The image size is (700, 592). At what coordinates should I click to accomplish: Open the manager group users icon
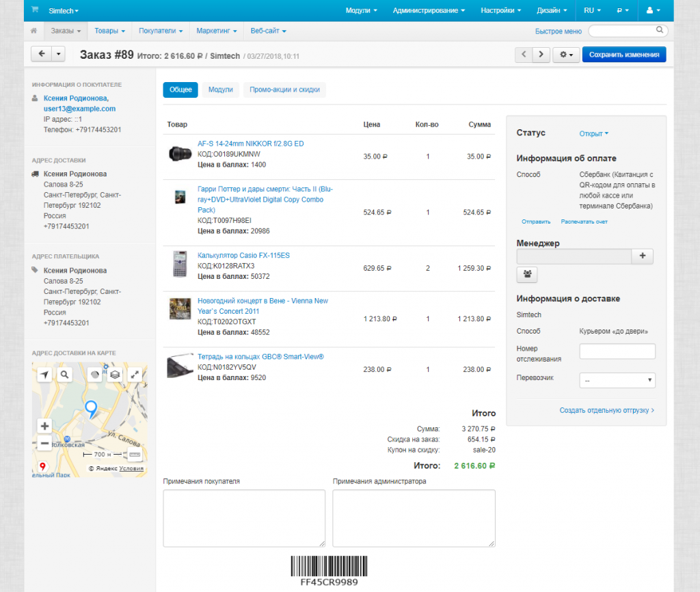527,274
